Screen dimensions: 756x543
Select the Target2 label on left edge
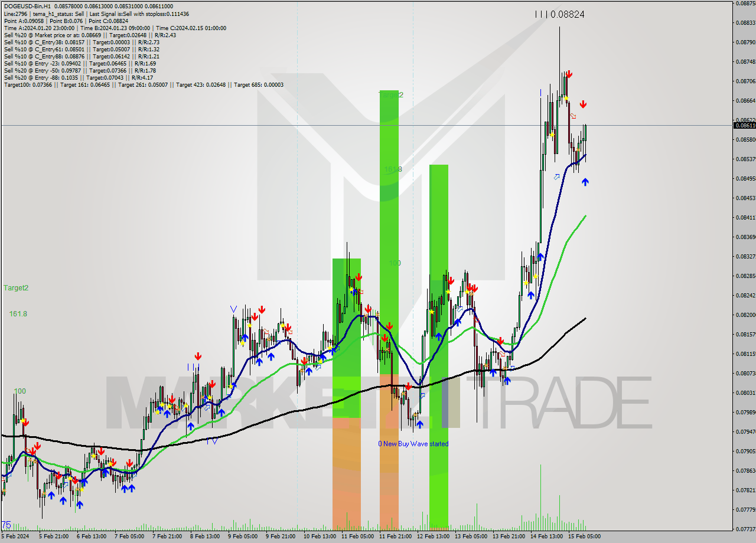[x=16, y=288]
